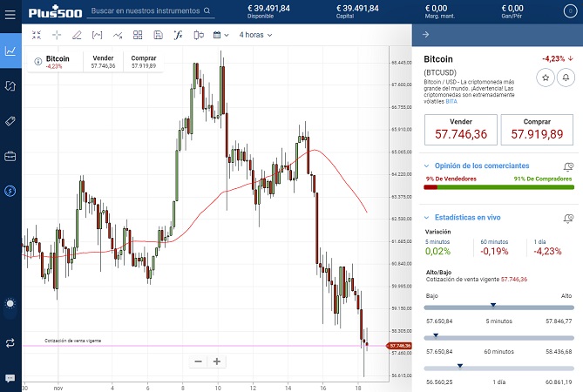
Task: Zoom out chart with minus button
Action: [x=198, y=362]
